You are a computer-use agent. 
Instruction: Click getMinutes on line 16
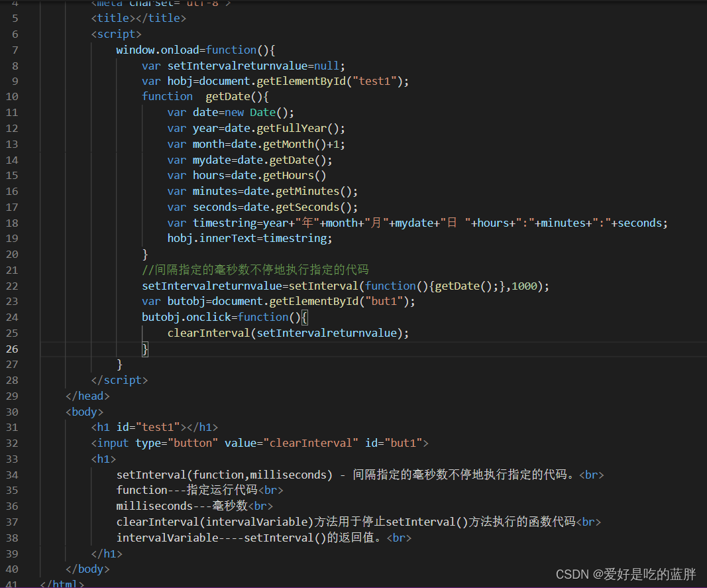point(307,192)
